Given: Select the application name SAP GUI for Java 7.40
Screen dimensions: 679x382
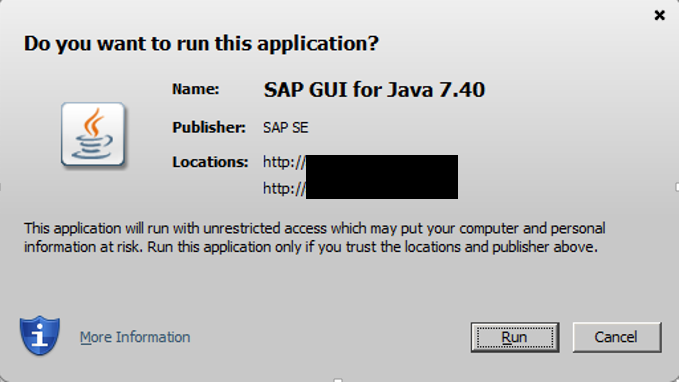Looking at the screenshot, I should (x=374, y=90).
